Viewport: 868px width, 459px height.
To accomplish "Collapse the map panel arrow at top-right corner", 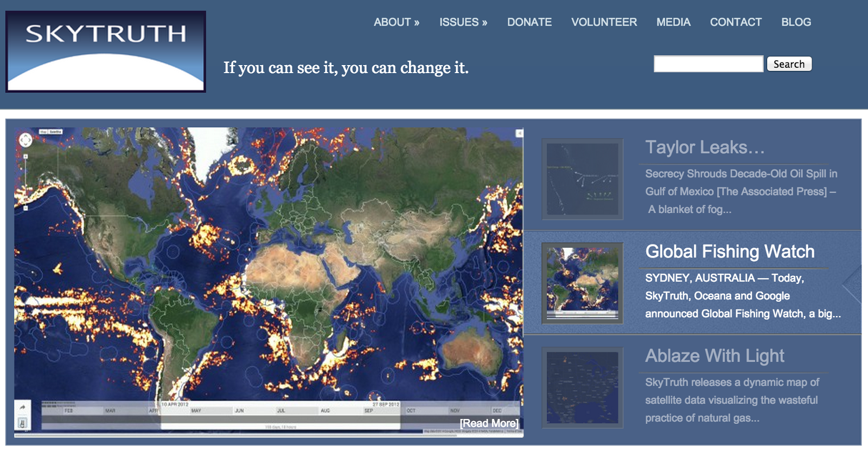I will (x=519, y=133).
